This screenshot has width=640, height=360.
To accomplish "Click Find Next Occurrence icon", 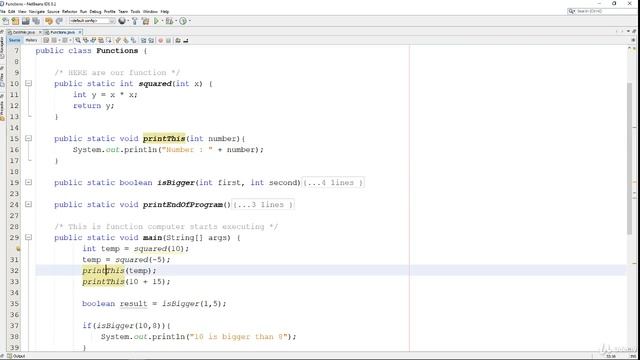I will tap(93, 40).
